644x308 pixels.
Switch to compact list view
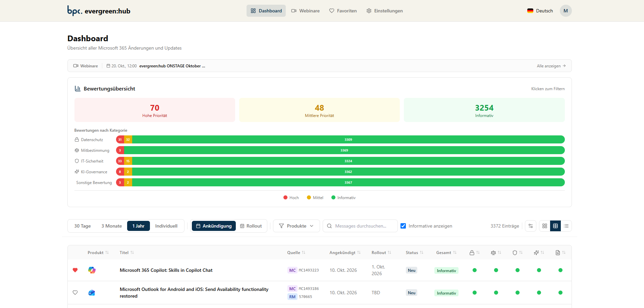pos(566,226)
